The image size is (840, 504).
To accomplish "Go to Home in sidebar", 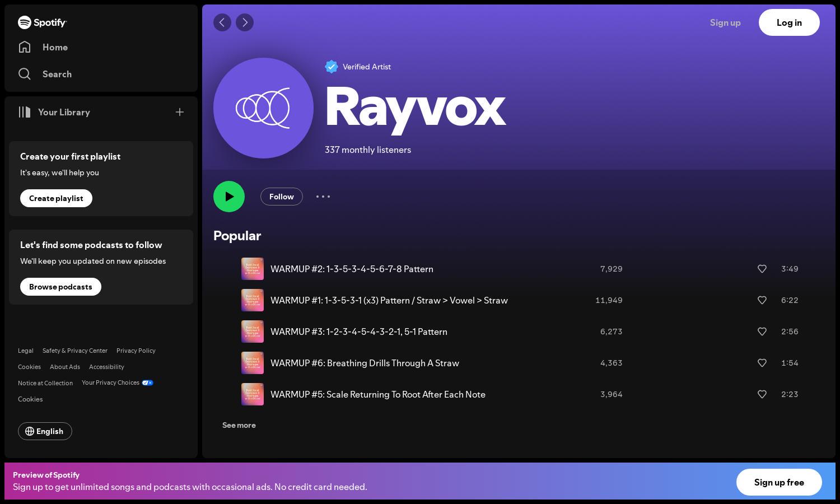I will pyautogui.click(x=43, y=47).
